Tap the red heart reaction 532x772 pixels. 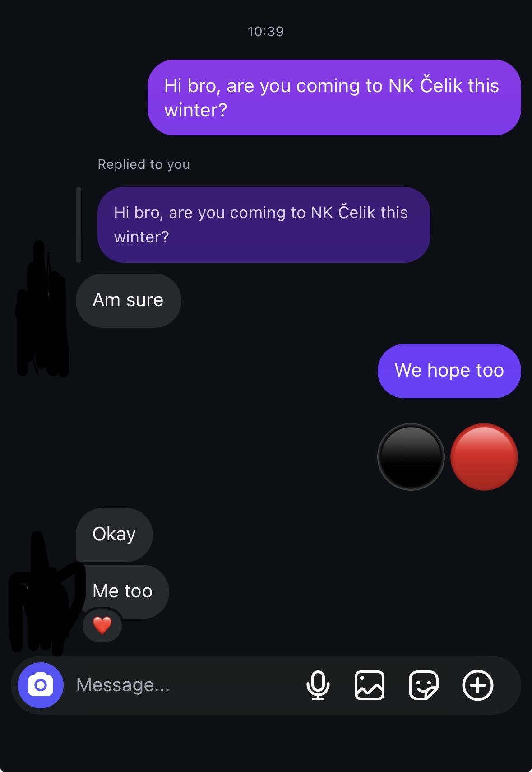(x=102, y=626)
